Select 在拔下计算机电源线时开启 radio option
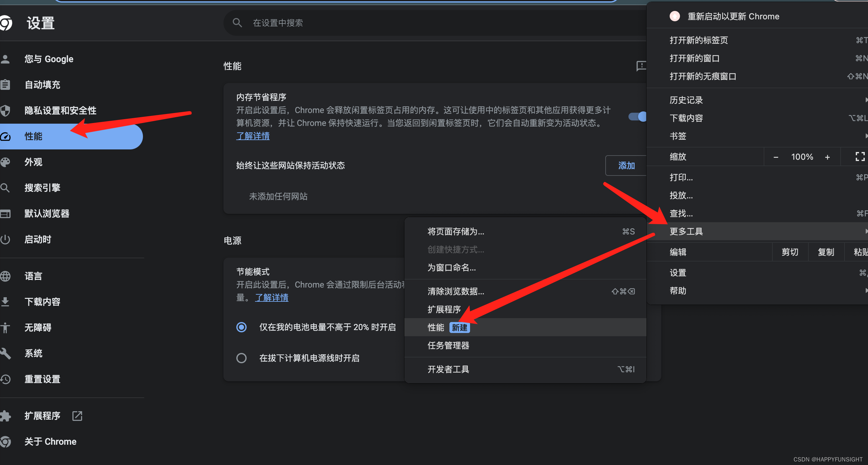The width and height of the screenshot is (868, 465). click(x=241, y=358)
